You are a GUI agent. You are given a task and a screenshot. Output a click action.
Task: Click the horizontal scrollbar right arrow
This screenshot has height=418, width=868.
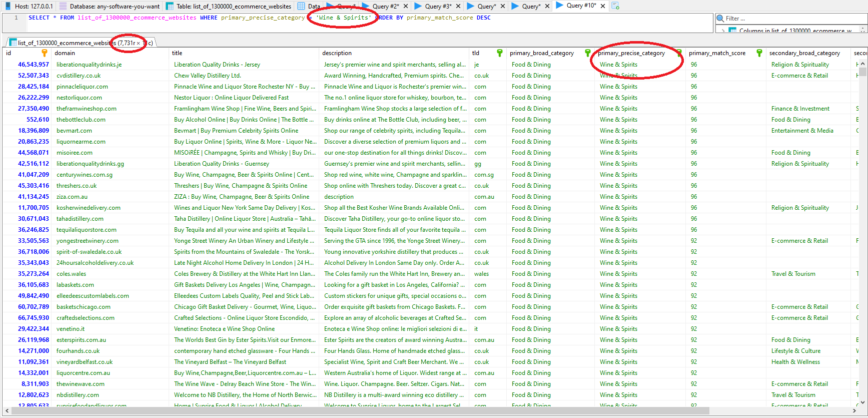pyautogui.click(x=854, y=411)
